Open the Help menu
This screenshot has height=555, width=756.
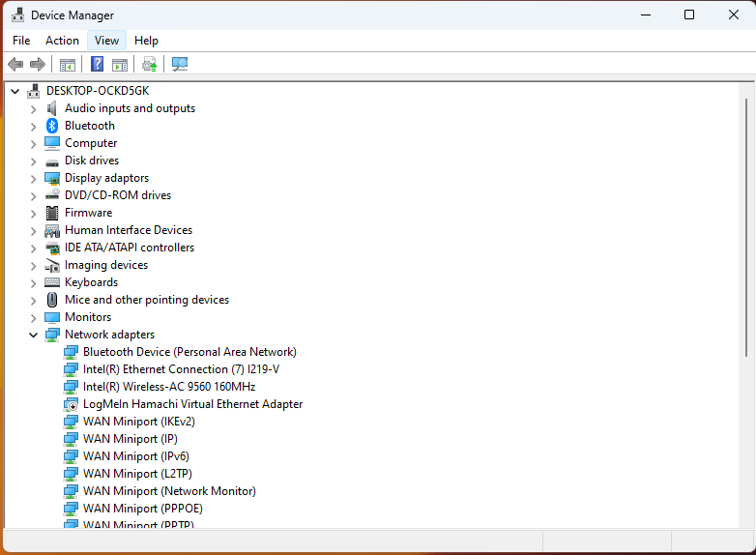click(x=146, y=41)
